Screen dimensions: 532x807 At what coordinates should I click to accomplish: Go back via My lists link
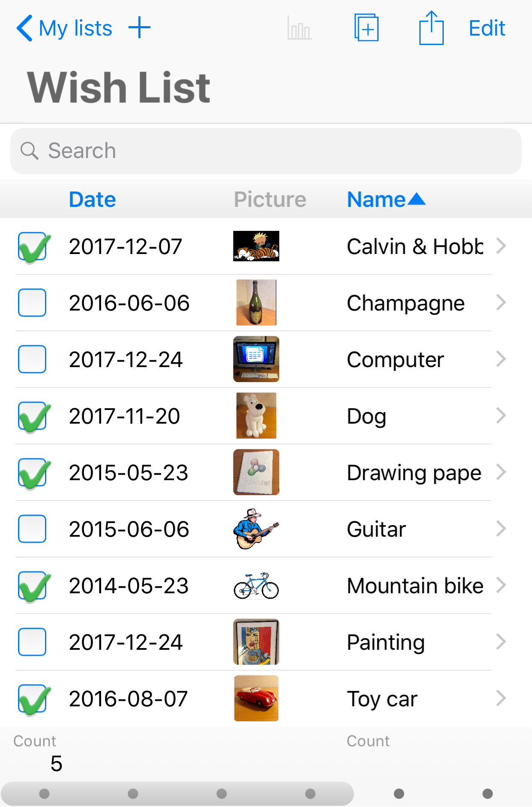click(75, 28)
